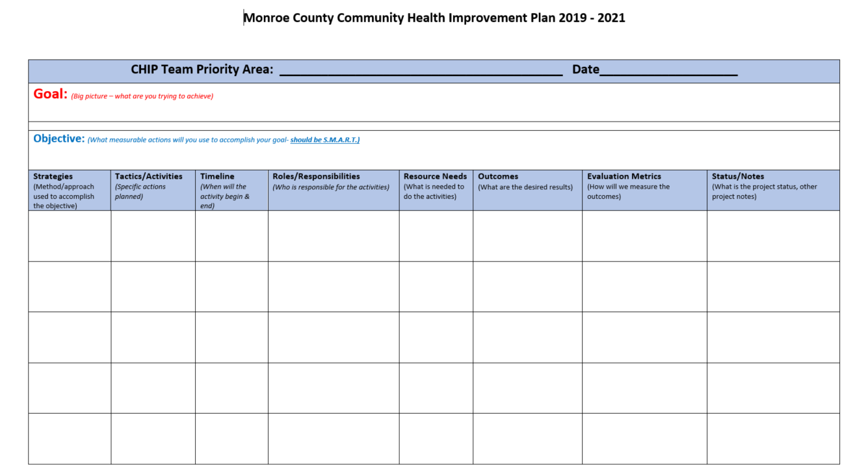868x474 pixels.
Task: Click the first empty cell under Outcomes
Action: tap(527, 236)
